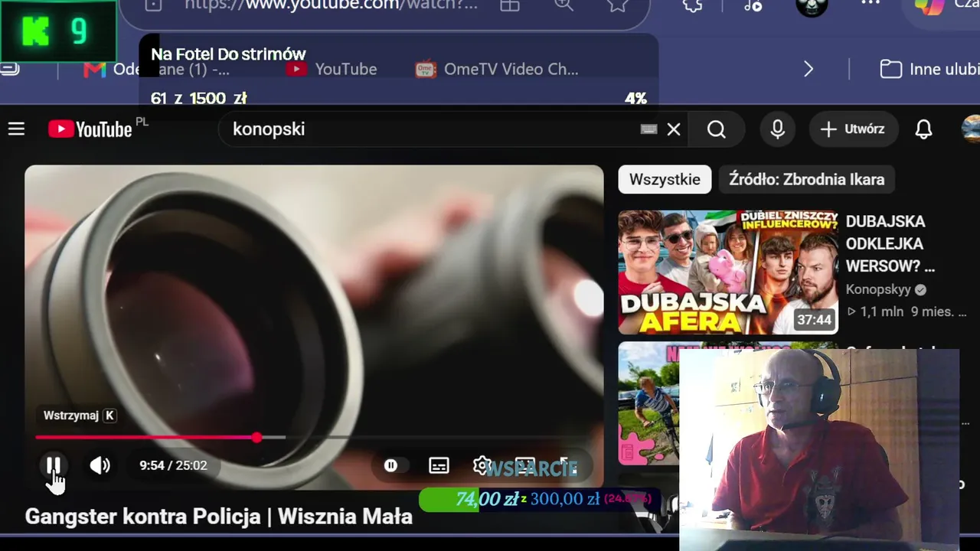Open the split screen icon in address bar
The image size is (980, 551).
(x=510, y=5)
